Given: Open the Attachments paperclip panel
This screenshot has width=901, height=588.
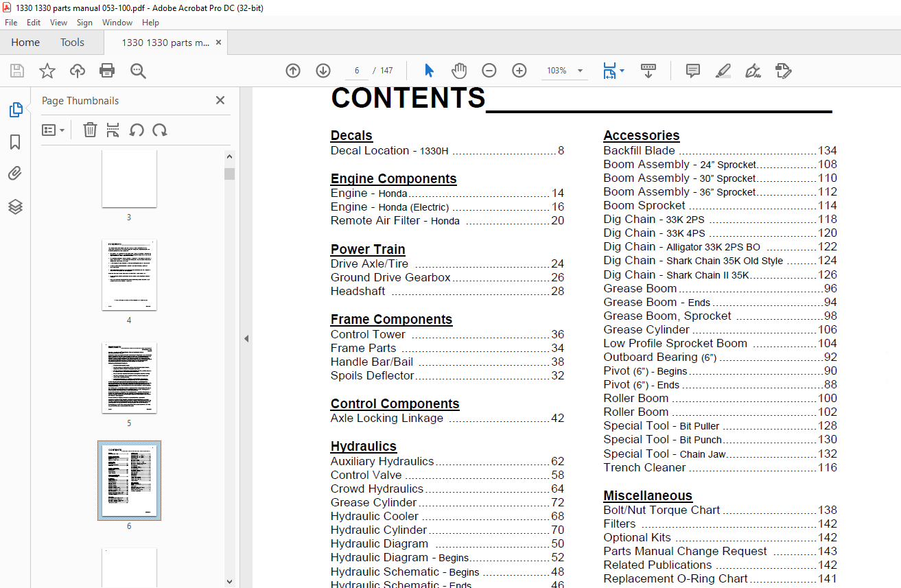Looking at the screenshot, I should point(15,174).
